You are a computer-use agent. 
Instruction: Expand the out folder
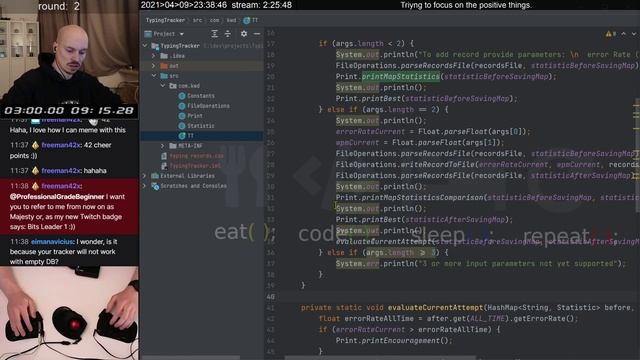154,66
